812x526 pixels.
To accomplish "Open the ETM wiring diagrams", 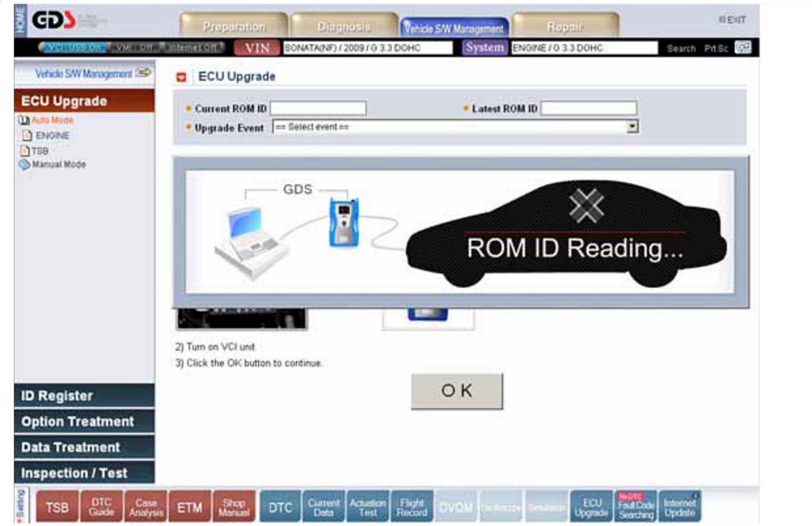I will click(189, 507).
